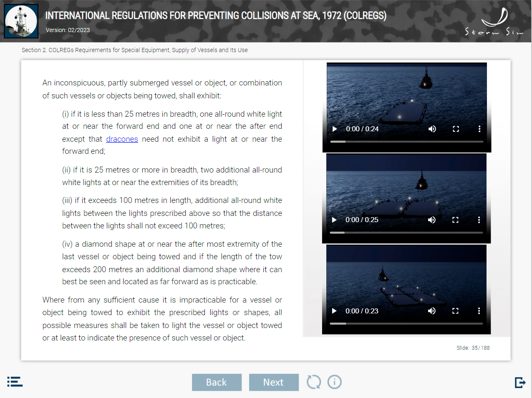
Task: Click the reload slide icon
Action: coord(314,382)
